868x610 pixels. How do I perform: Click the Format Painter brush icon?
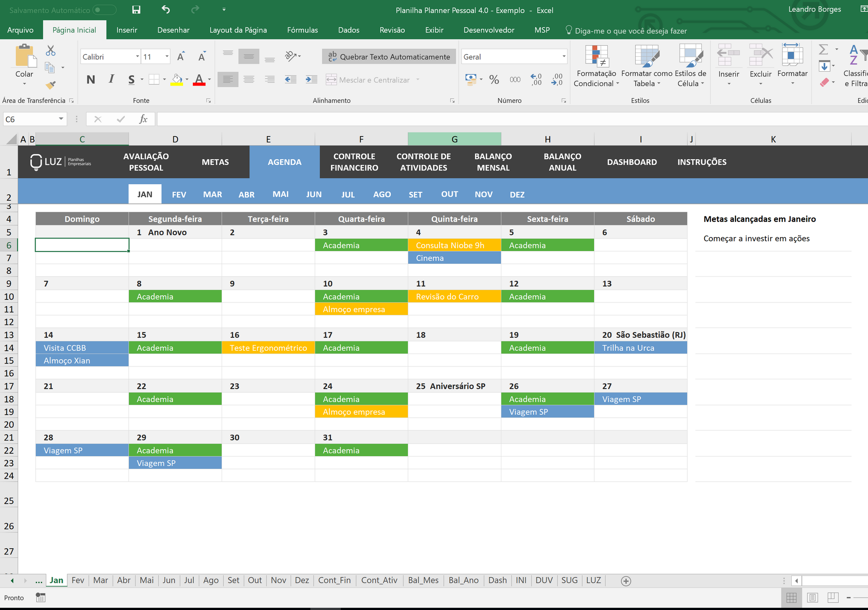click(x=50, y=85)
